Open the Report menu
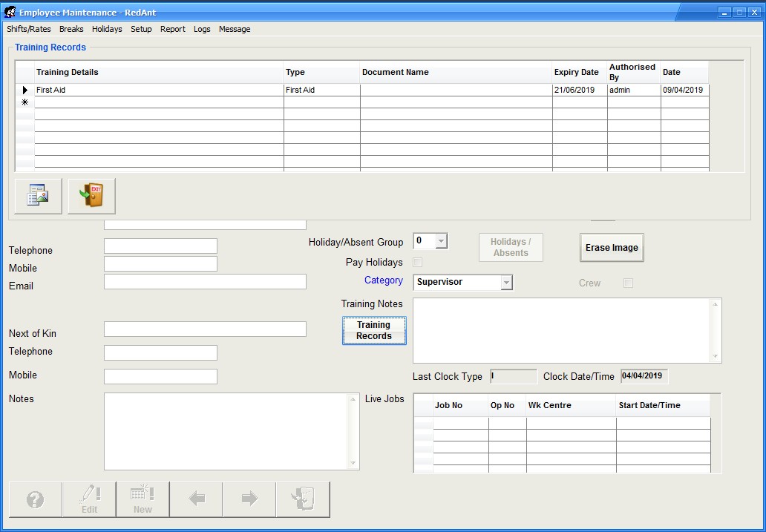 pos(173,29)
